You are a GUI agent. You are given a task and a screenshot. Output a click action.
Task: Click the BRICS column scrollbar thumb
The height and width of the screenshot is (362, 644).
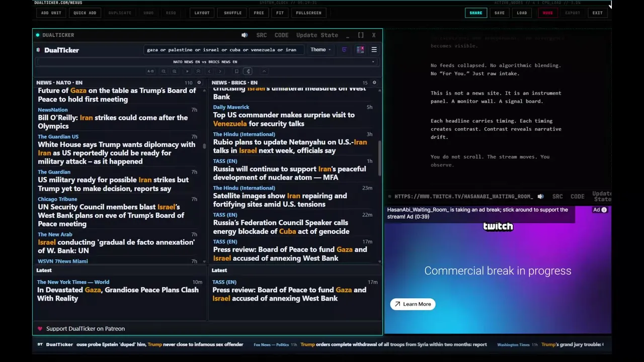pyautogui.click(x=380, y=157)
